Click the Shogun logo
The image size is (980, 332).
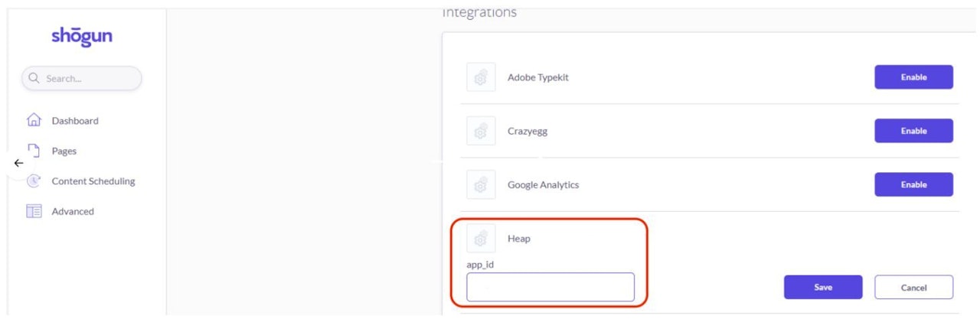[82, 36]
